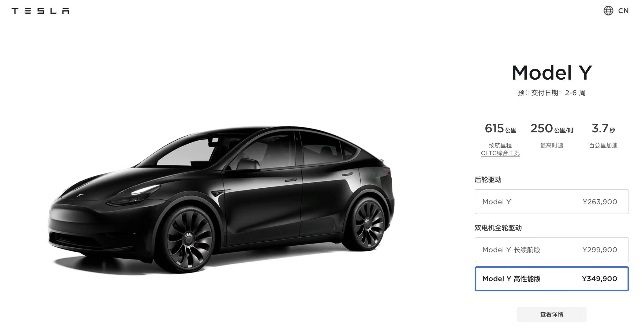Open the CLTC综合工况 link
Screen dimensions: 644x328
(x=500, y=153)
